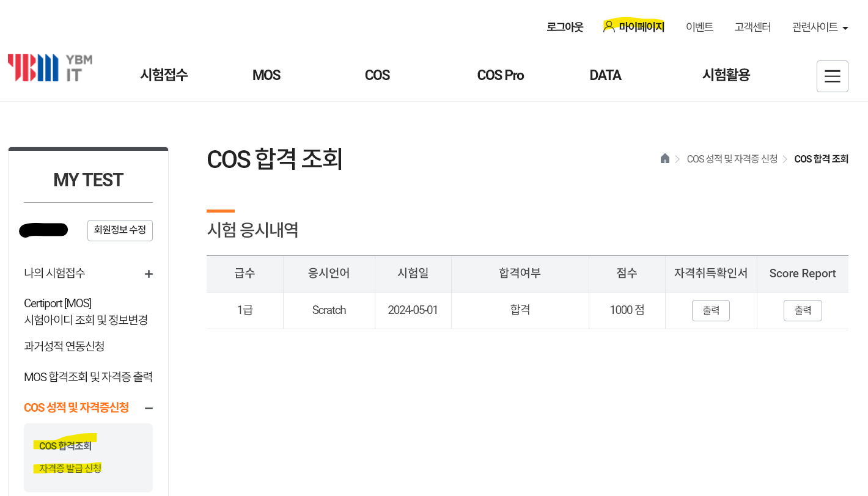Click COS 성적 및 자격증 신청 breadcrumb
The image size is (868, 496).
[x=732, y=159]
